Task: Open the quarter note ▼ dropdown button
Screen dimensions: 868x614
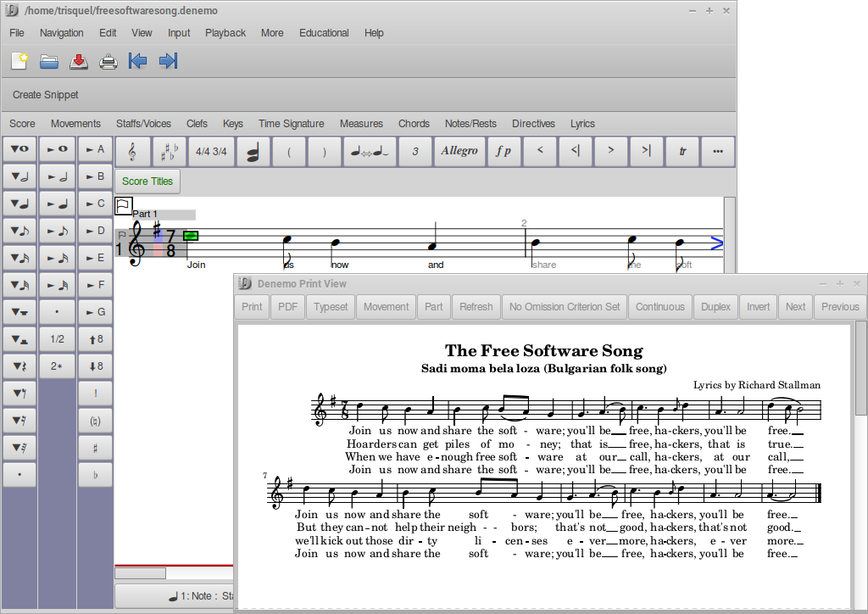Action: point(19,204)
